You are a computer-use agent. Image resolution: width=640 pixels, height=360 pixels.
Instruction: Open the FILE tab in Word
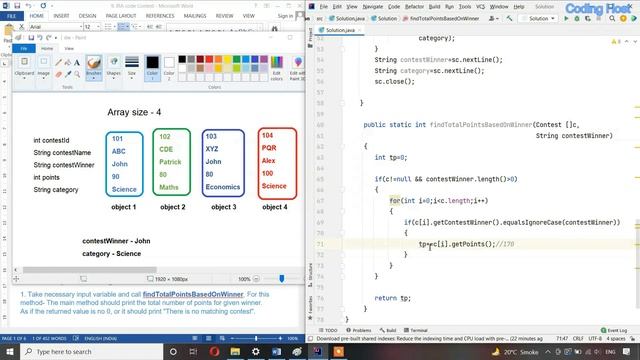click(x=12, y=16)
